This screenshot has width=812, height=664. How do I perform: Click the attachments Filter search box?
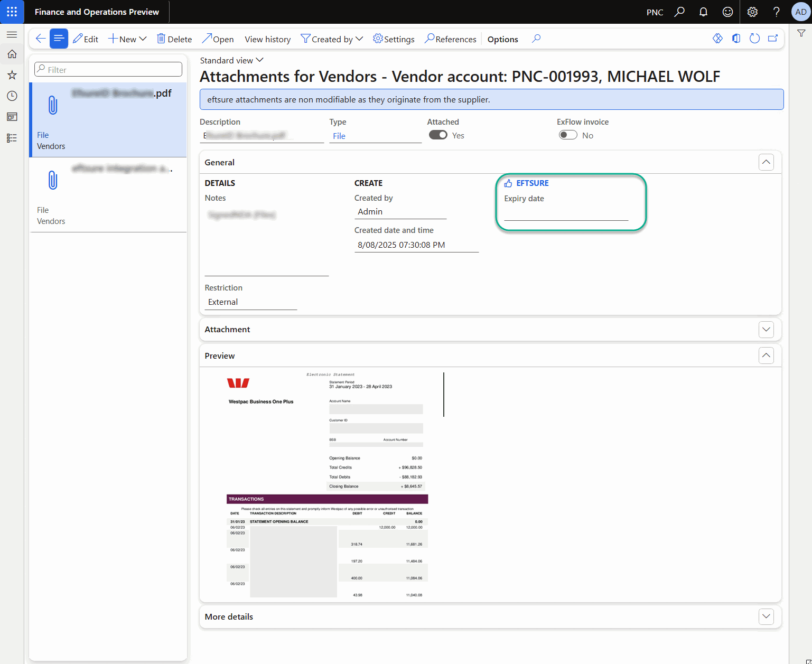tap(108, 69)
